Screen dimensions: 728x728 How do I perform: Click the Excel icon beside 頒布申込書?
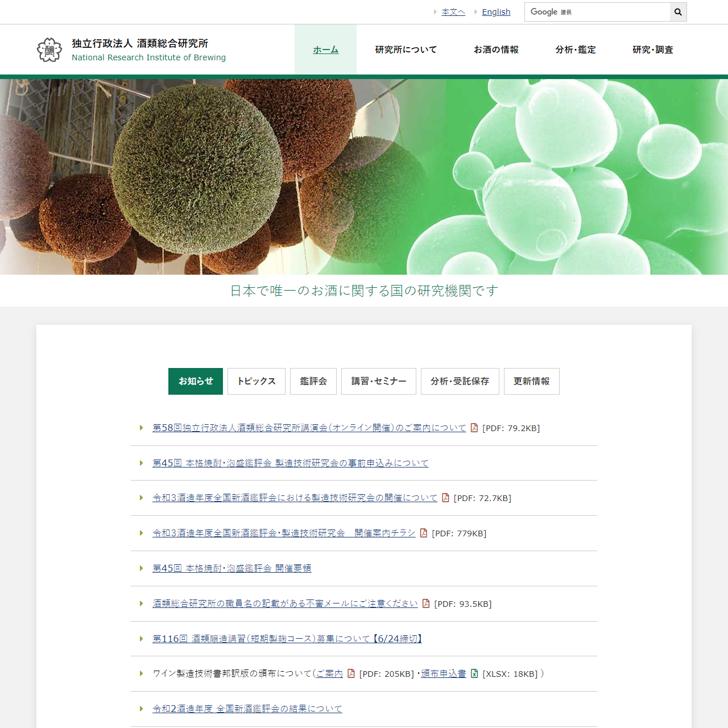click(x=474, y=673)
